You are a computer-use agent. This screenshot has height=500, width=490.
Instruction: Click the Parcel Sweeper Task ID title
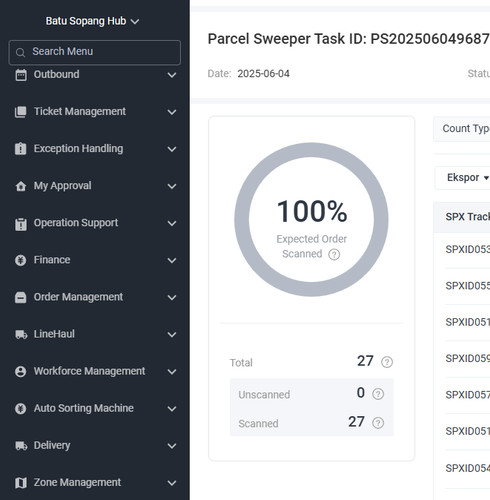click(x=349, y=39)
